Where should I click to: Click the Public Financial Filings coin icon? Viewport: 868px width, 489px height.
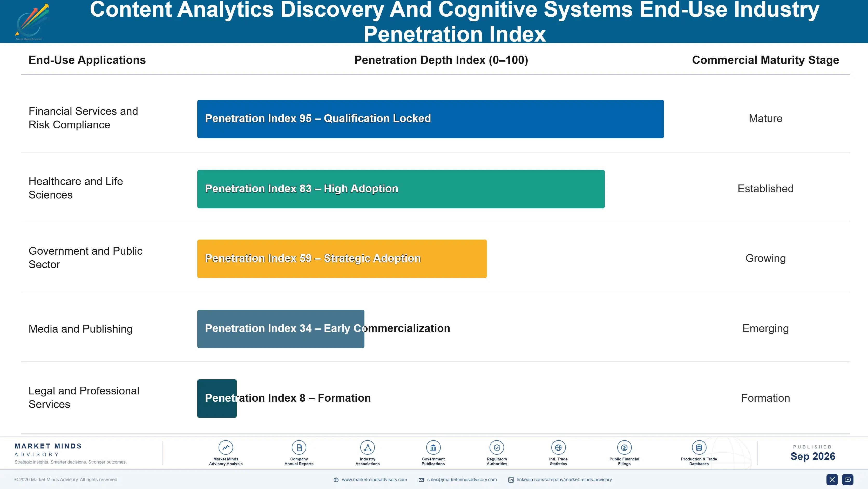(x=624, y=447)
